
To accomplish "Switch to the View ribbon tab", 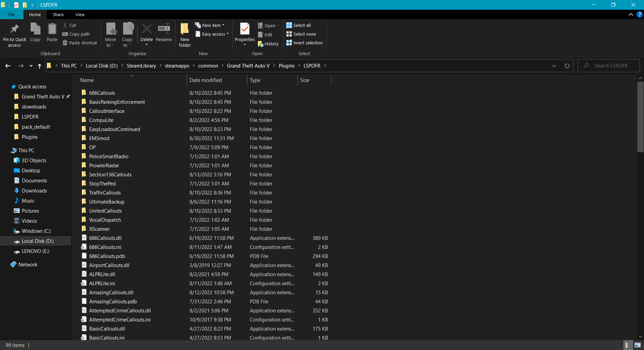I will (80, 14).
